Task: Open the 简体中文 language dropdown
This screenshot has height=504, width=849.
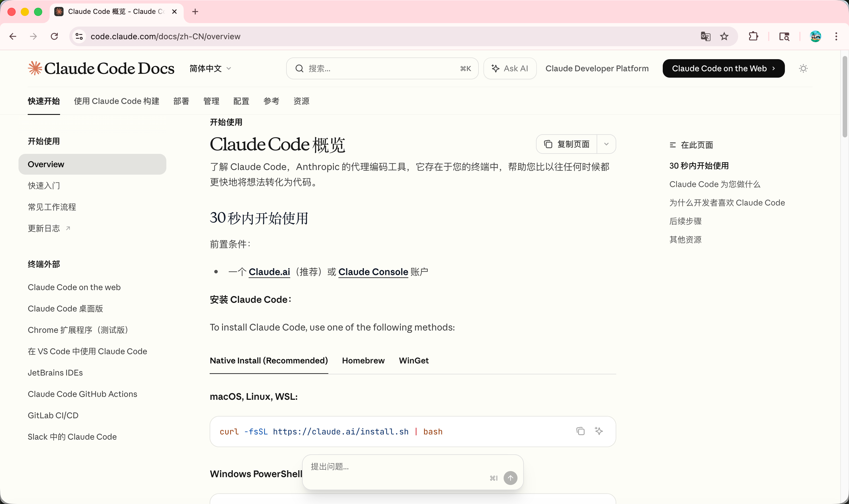Action: point(210,69)
